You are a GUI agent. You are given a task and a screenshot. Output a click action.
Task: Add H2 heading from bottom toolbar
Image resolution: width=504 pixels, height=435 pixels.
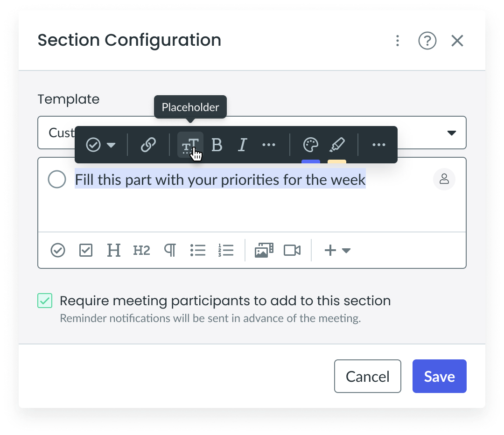click(141, 250)
